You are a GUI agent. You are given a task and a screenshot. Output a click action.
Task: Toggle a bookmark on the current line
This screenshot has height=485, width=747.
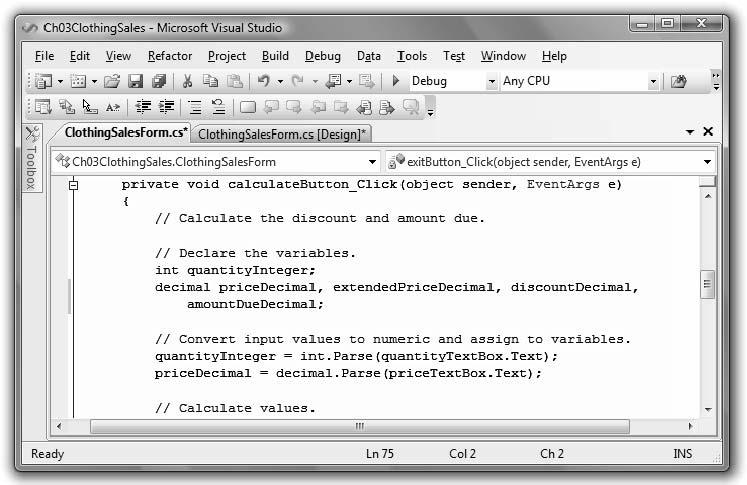coord(248,107)
